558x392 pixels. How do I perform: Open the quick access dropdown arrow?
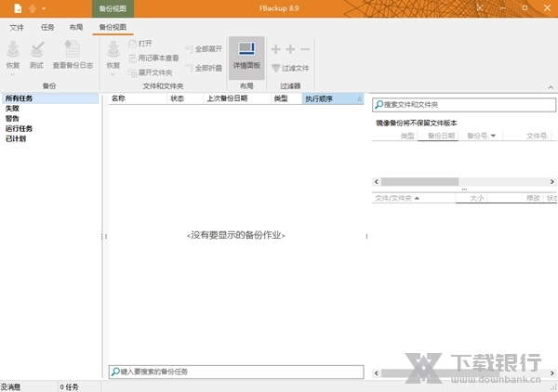click(44, 8)
